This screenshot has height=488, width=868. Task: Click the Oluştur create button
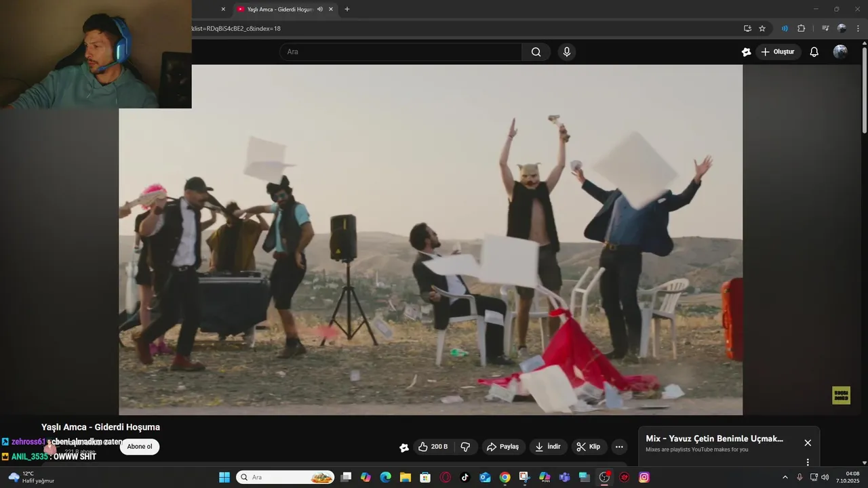(778, 52)
